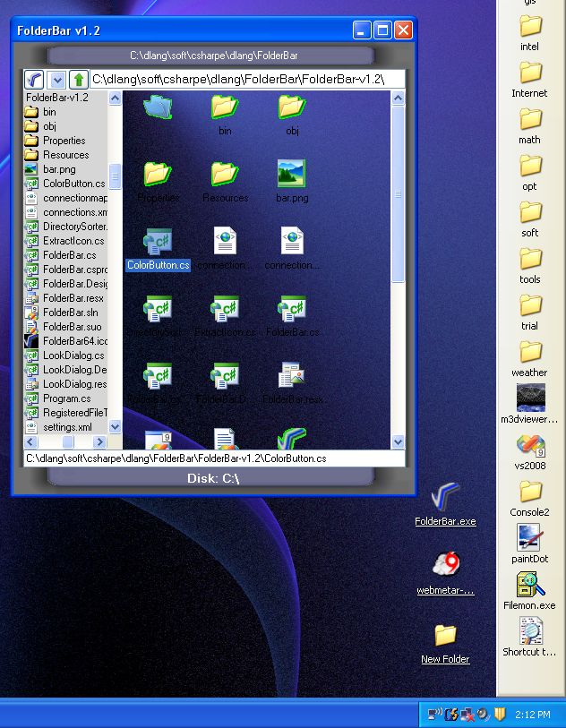Open the tools folder in side bar
566x728 pixels.
pyautogui.click(x=530, y=265)
